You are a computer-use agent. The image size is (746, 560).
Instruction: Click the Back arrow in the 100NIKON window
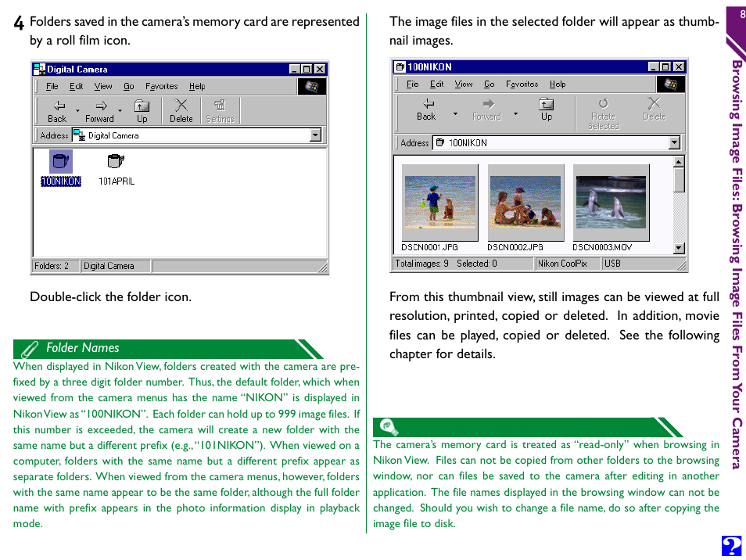pos(426,109)
